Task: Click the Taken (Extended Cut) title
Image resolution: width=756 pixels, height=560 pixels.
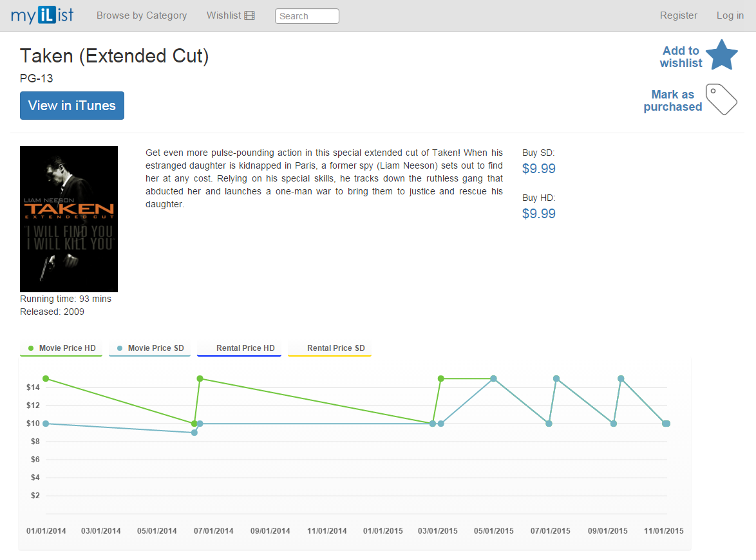Action: (114, 56)
